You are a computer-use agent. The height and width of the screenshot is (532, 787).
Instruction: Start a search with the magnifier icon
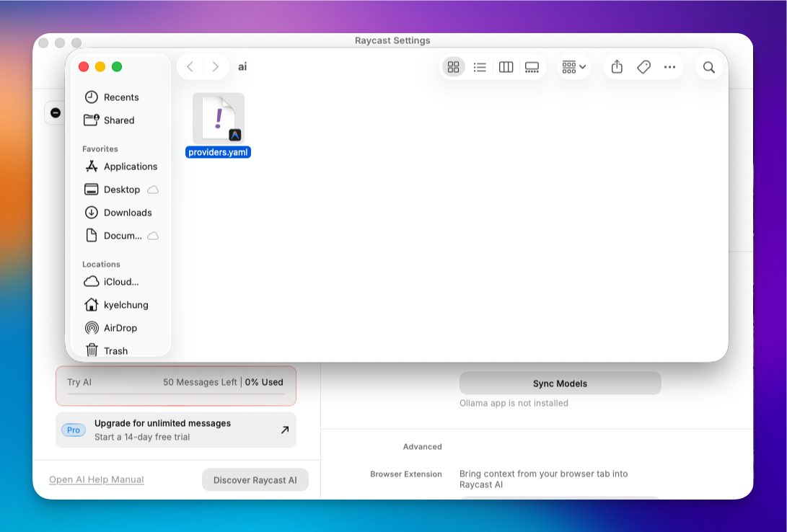(709, 66)
